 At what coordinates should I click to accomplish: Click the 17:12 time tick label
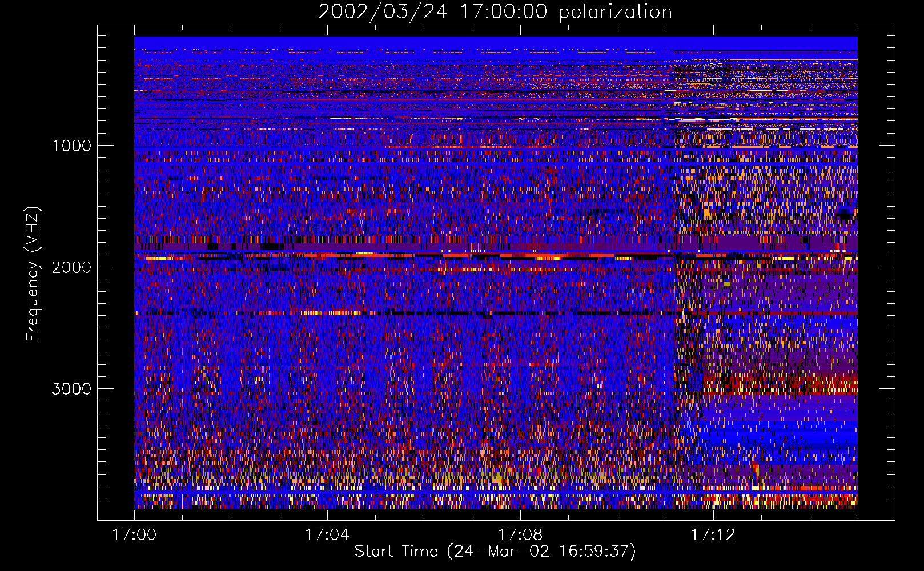point(713,534)
